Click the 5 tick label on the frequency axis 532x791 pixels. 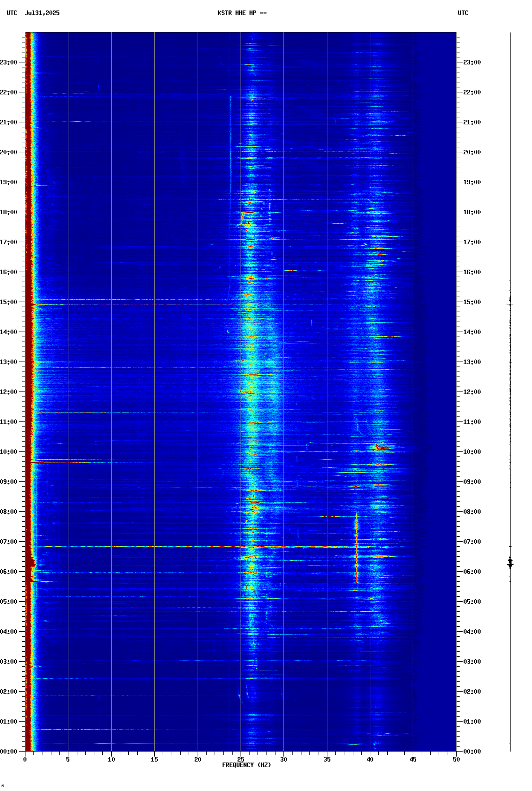coord(68,760)
